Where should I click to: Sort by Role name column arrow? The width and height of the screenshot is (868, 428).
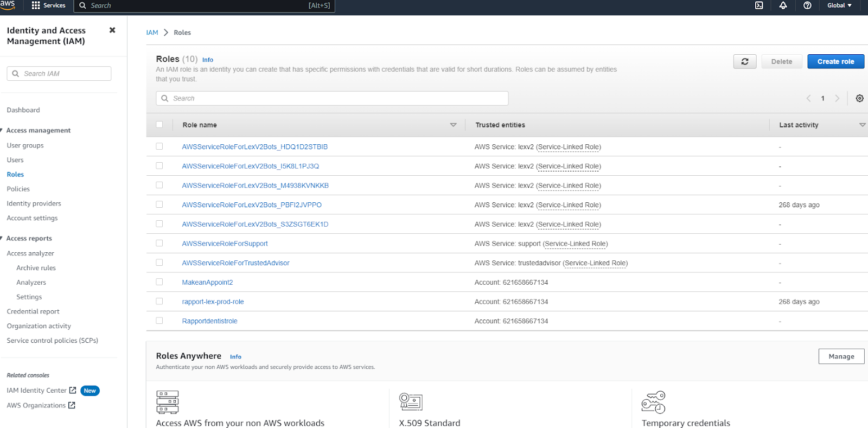(x=453, y=125)
